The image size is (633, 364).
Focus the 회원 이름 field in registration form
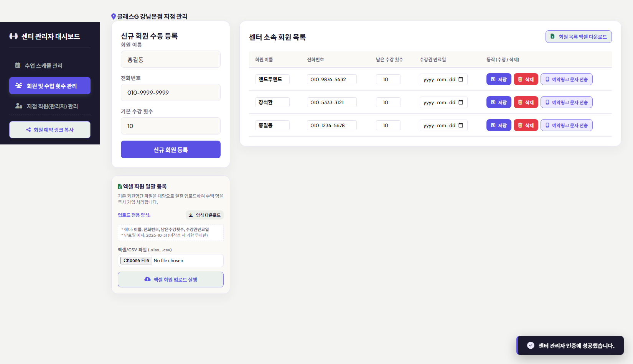[x=171, y=59]
